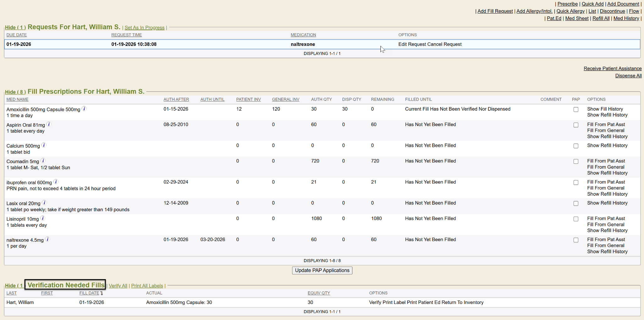Open the naltrexone 4.5mg info icon

(47, 239)
